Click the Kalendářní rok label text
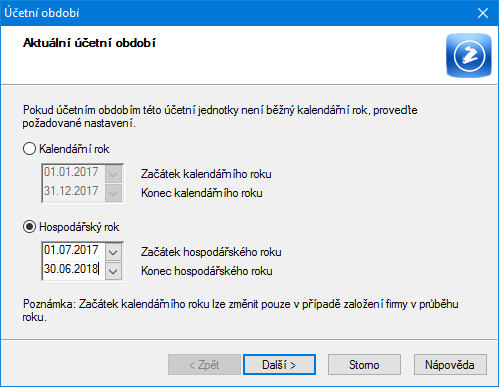 (x=74, y=149)
